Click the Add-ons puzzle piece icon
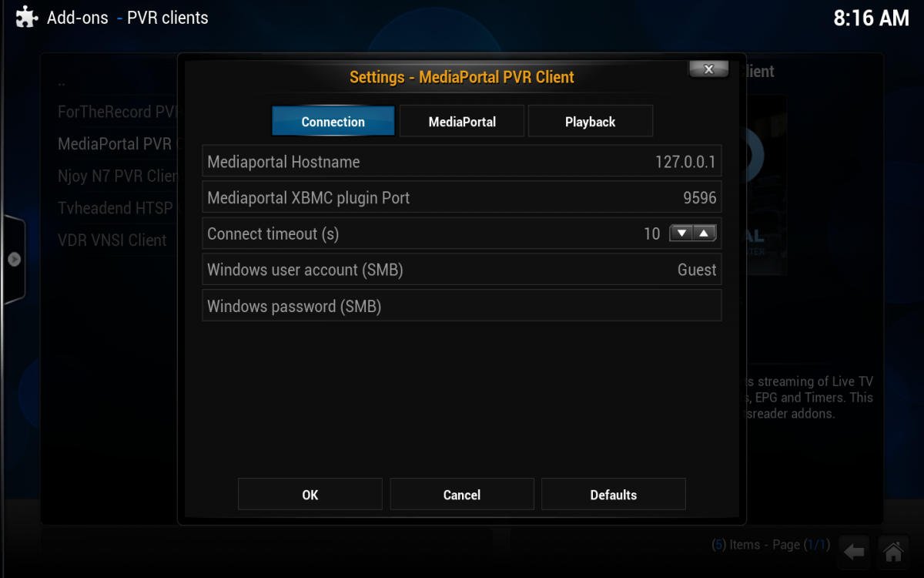This screenshot has height=578, width=924. click(x=25, y=16)
